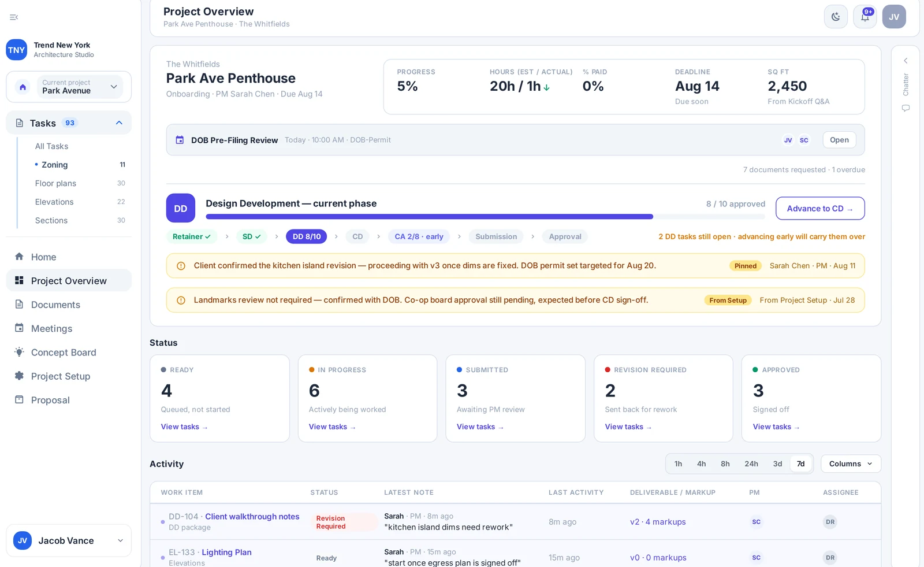Click the Pinned tag on note
Viewport: 924px width, 567px height.
point(746,266)
